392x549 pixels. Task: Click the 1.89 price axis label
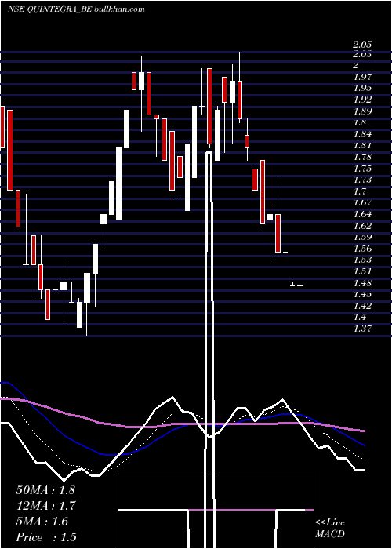[x=362, y=111]
